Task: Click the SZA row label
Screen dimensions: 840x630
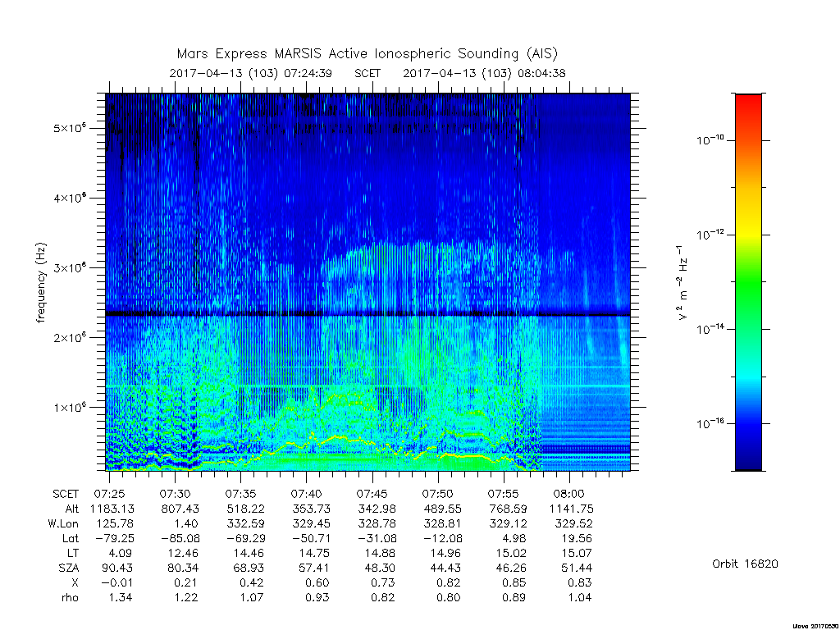Action: pos(69,568)
